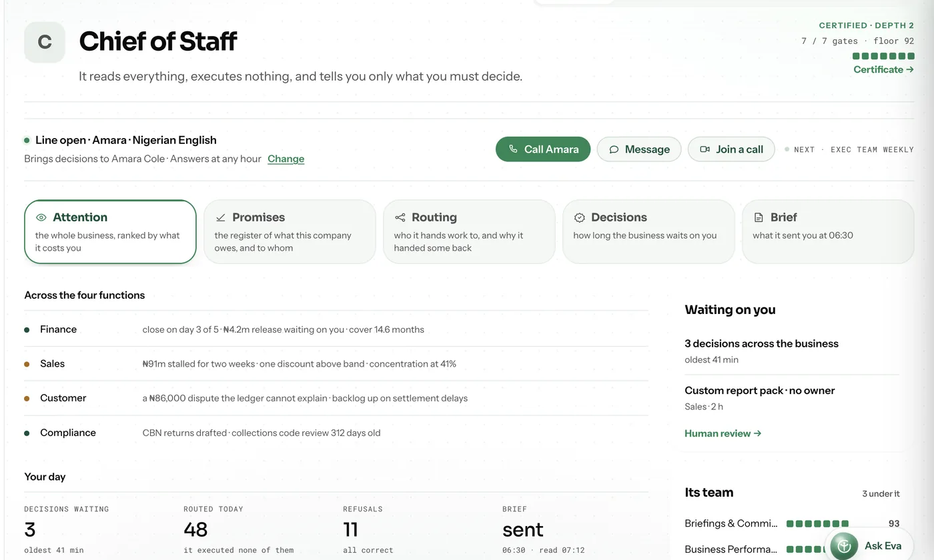Click "3 under it" team count

click(x=881, y=494)
